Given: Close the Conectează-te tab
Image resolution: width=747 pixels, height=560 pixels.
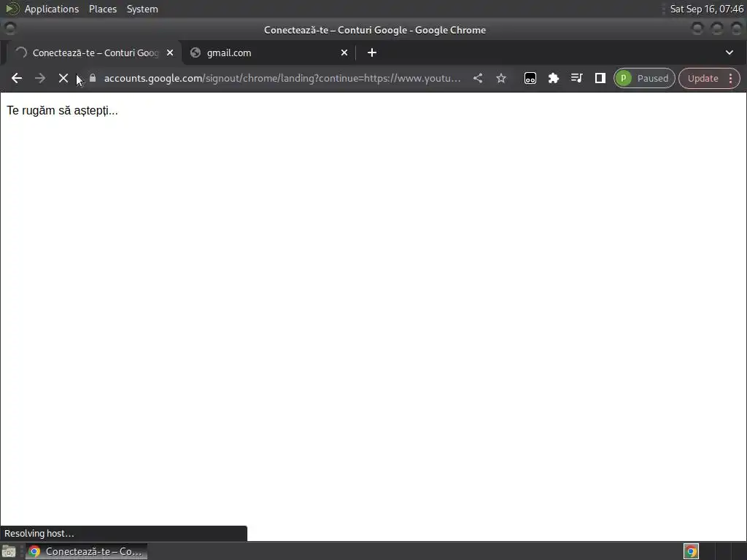Looking at the screenshot, I should (x=170, y=52).
